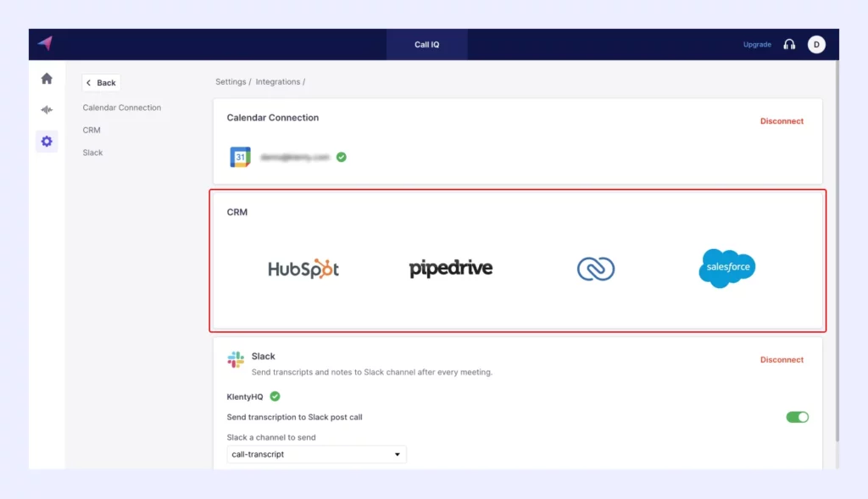Click the KlentyHQ workspace name
Image resolution: width=868 pixels, height=499 pixels.
click(x=245, y=396)
